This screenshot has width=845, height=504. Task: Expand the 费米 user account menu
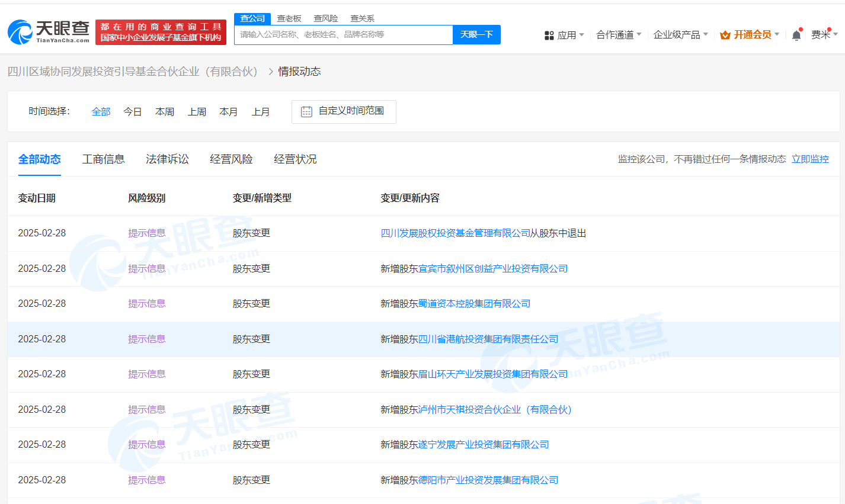coord(824,35)
